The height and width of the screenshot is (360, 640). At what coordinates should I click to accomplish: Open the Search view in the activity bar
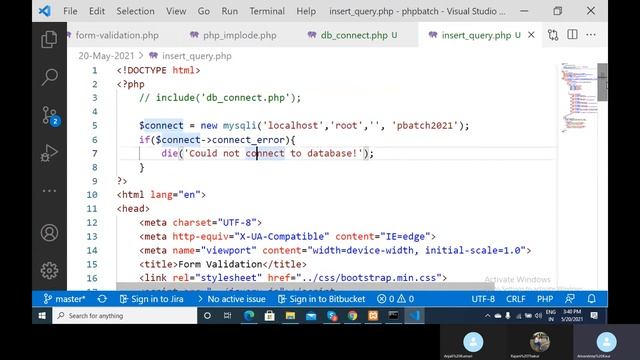(49, 77)
